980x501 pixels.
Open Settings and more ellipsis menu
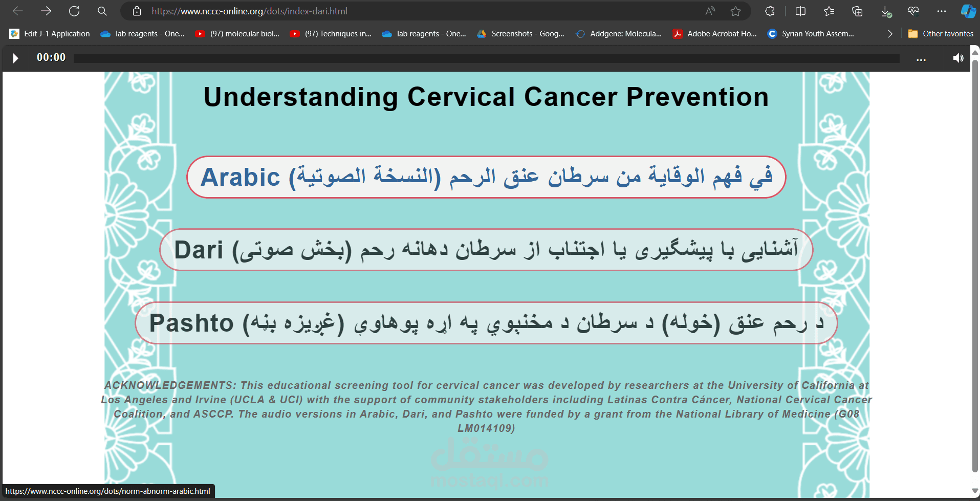(942, 11)
